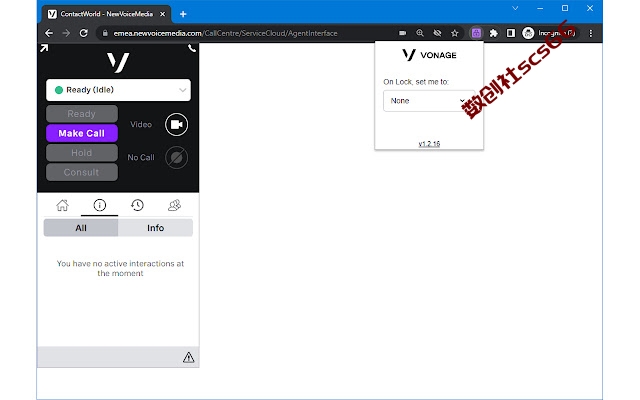Click the Consult button
This screenshot has width=640, height=400.
(82, 172)
